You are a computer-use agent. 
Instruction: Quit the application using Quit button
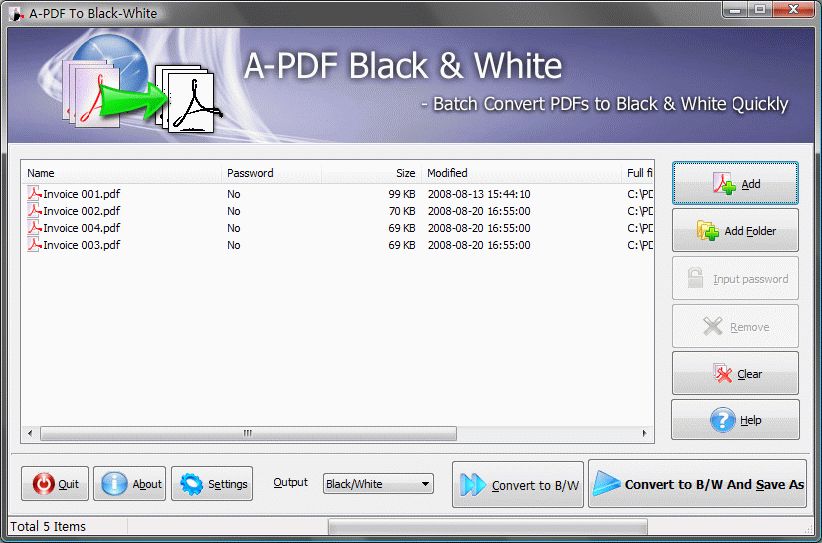pyautogui.click(x=55, y=483)
